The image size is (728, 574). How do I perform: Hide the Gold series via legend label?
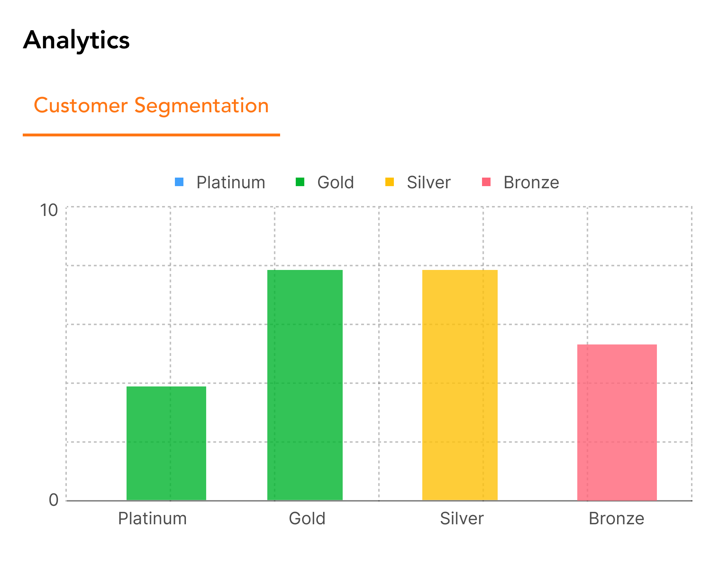[336, 183]
